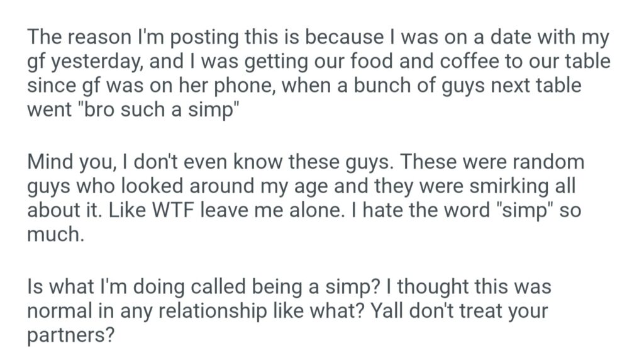Viewport: 644px width, 360px height.
Task: Click the word "much." ending paragraph two
Action: (55, 234)
